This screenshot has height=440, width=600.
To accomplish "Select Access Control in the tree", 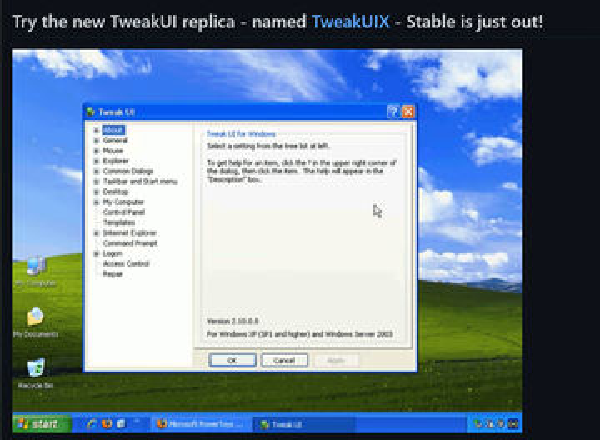I will point(126,264).
